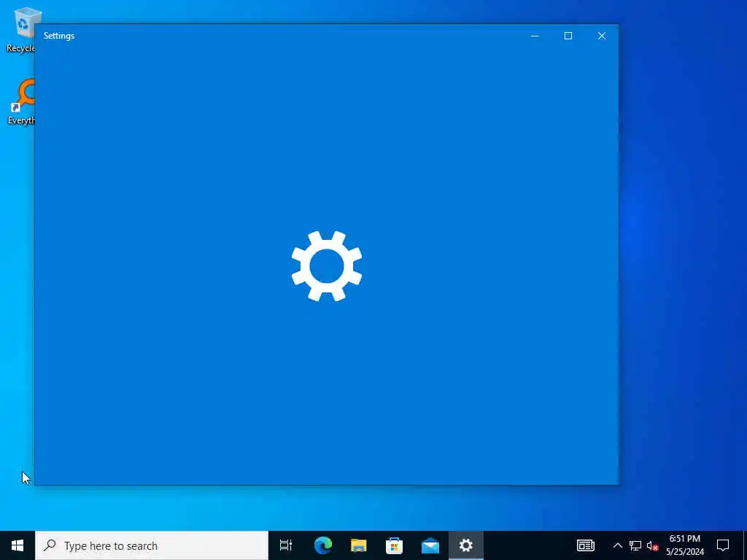Click the taskbar search box
This screenshot has height=560, width=747.
point(152,545)
